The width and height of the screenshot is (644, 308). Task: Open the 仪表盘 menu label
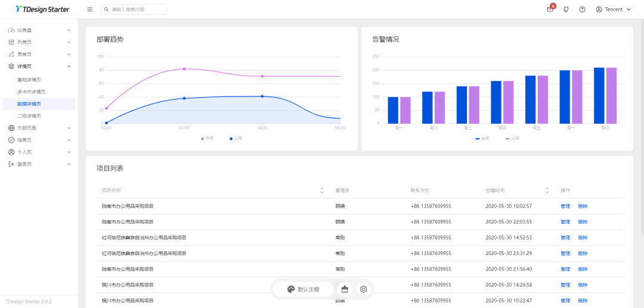pyautogui.click(x=24, y=30)
